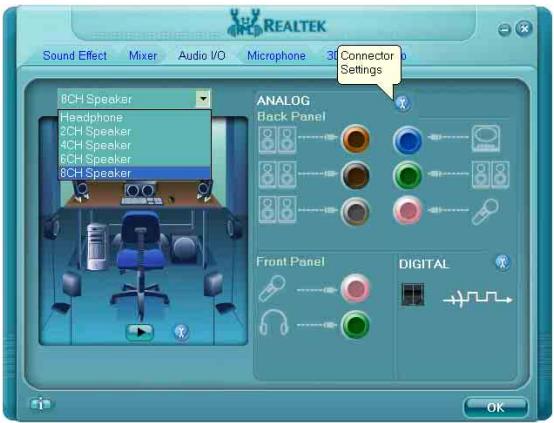
Task: Select 2CH Speaker from the list
Action: click(135, 131)
